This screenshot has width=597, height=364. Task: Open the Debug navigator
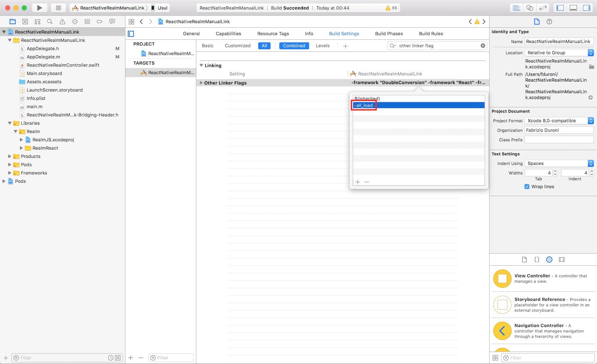[x=87, y=21]
